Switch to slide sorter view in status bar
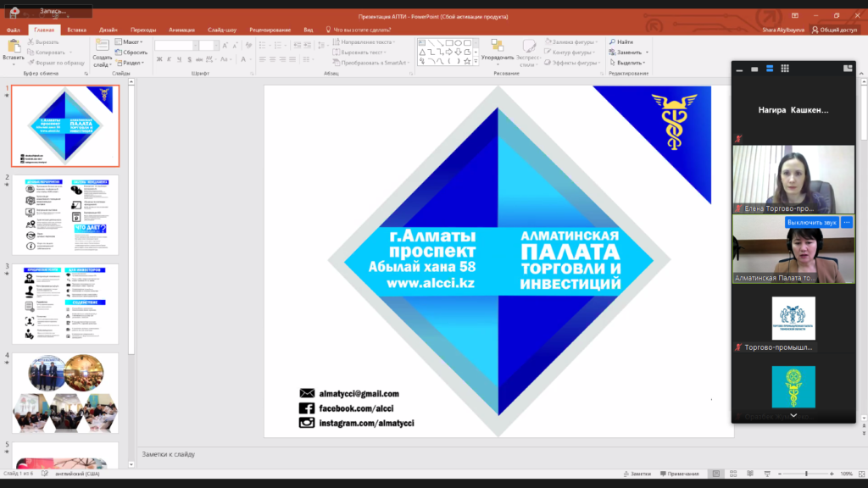868x488 pixels. [733, 474]
